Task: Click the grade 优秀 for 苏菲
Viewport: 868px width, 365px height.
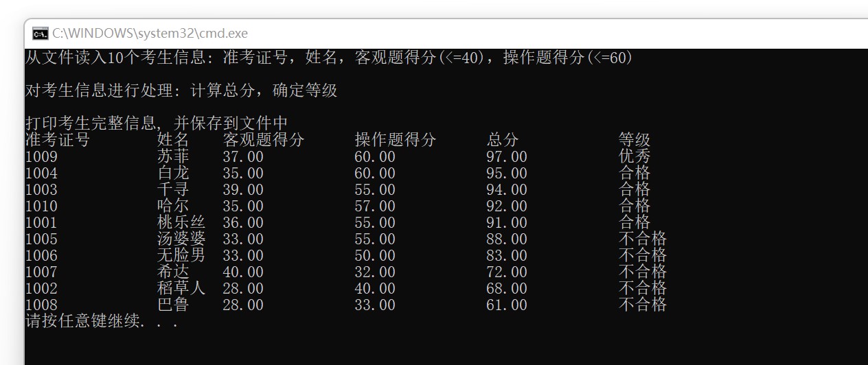Action: [635, 156]
